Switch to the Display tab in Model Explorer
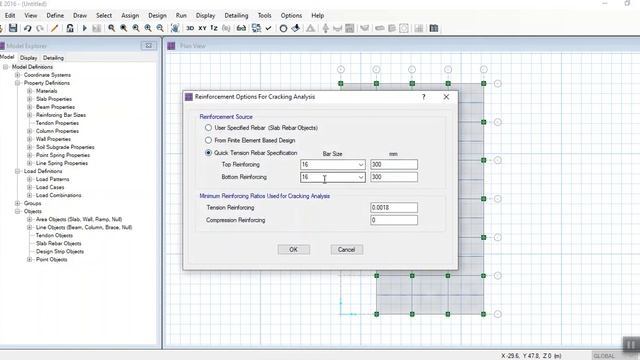 [29, 58]
